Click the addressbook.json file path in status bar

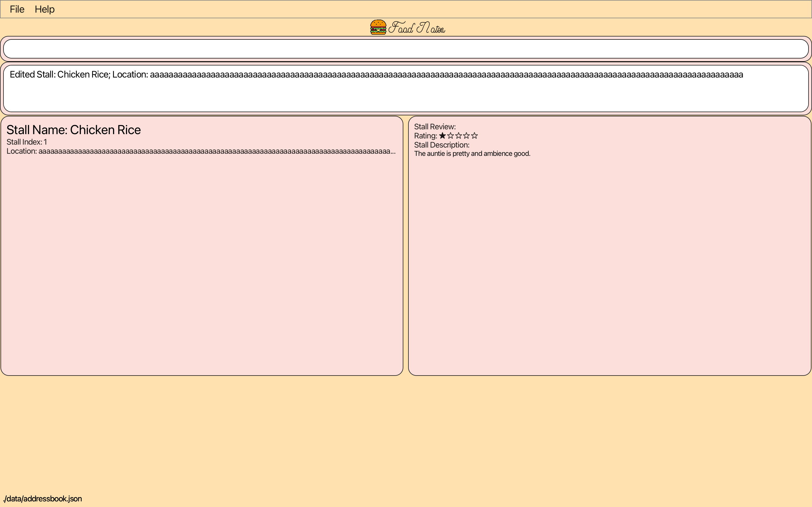pyautogui.click(x=43, y=499)
